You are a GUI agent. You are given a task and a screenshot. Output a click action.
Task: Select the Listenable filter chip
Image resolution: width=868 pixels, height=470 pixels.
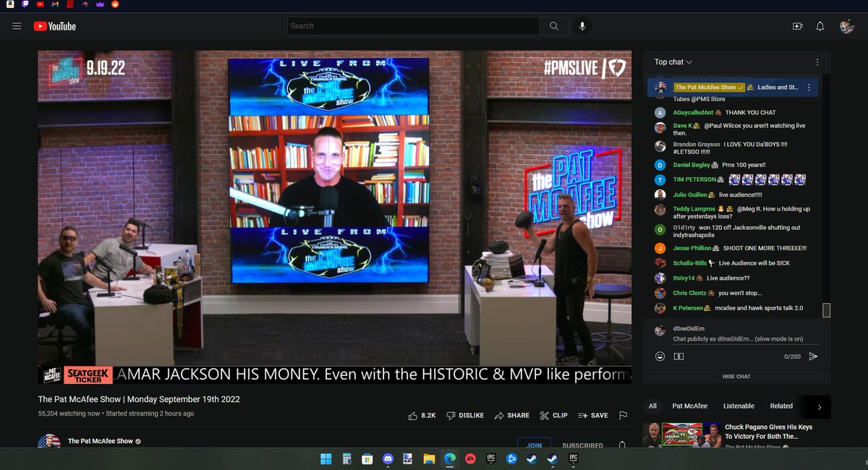coord(739,406)
